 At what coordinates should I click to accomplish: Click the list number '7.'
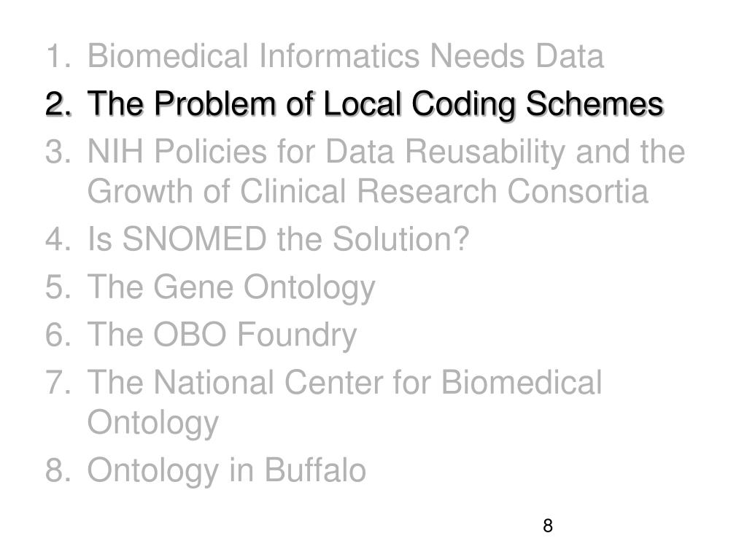tap(58, 382)
